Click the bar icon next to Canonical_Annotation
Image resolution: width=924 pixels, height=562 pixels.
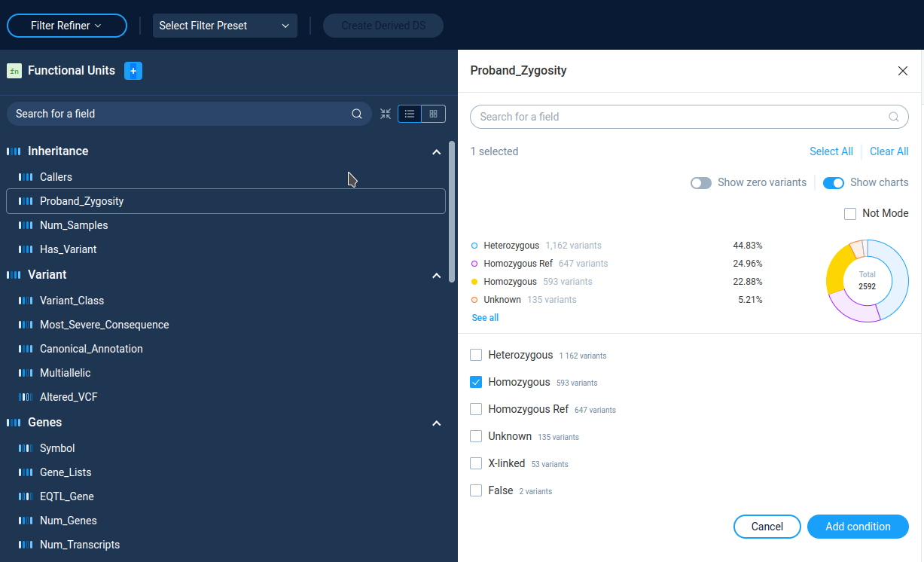click(26, 349)
